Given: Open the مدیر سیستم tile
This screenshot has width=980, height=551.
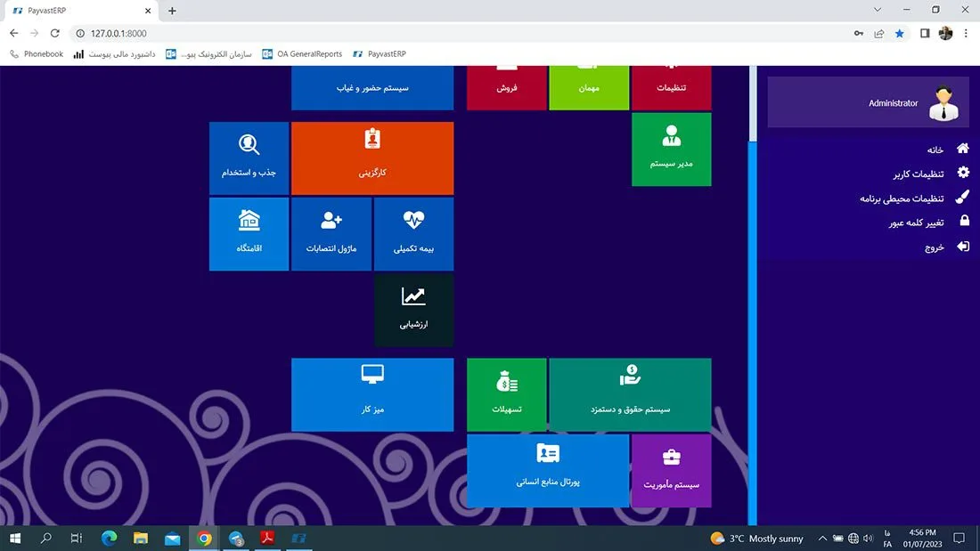Looking at the screenshot, I should coord(671,150).
